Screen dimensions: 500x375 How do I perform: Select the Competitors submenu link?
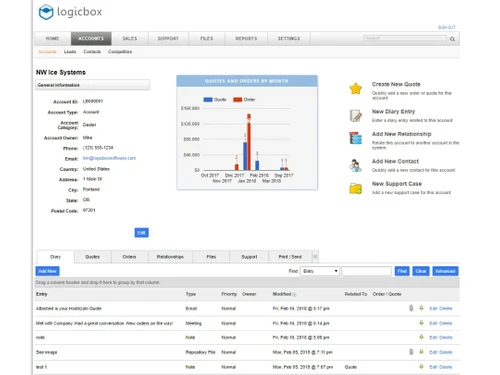coord(120,52)
